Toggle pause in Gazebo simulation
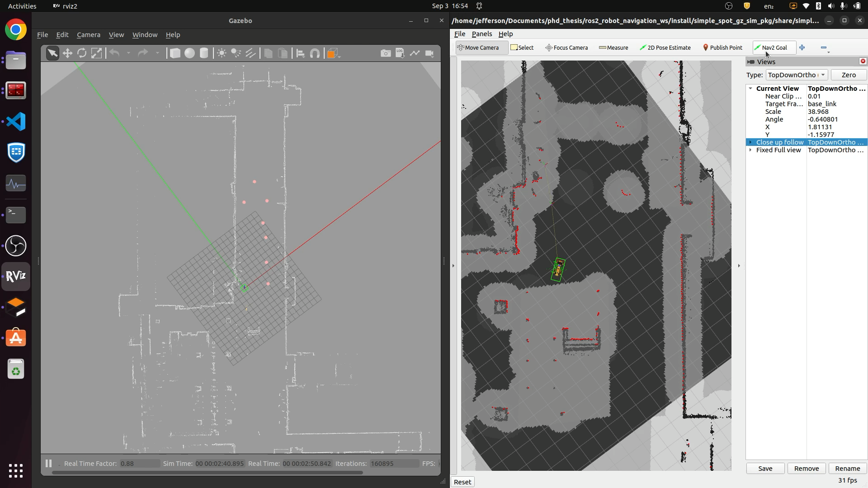 [x=49, y=463]
